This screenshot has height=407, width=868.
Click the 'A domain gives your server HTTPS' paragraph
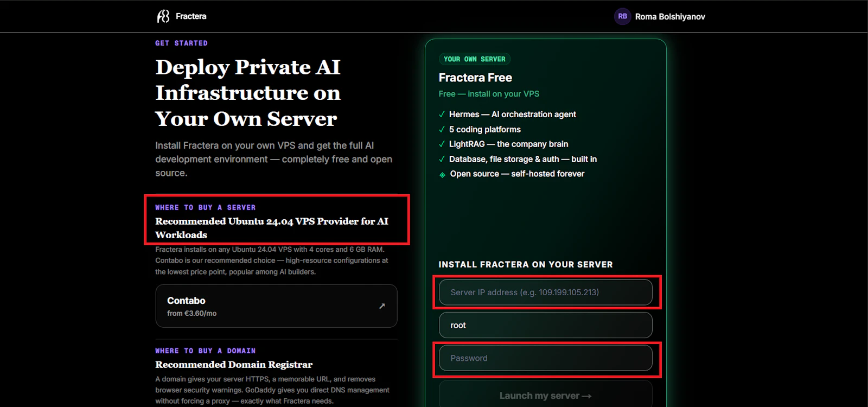272,390
